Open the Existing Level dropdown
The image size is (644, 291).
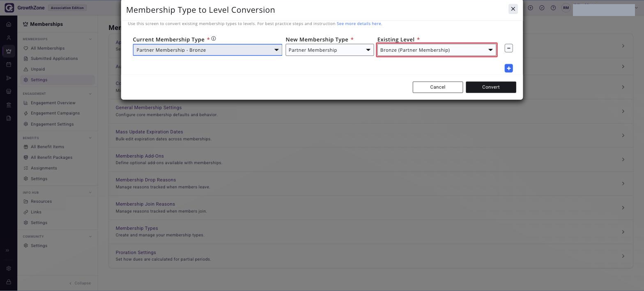tap(437, 50)
